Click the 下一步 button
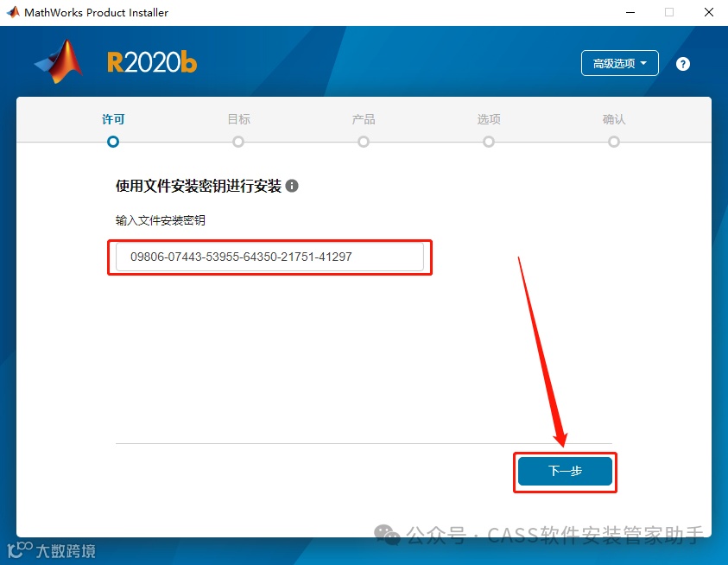The width and height of the screenshot is (728, 565). pos(565,471)
